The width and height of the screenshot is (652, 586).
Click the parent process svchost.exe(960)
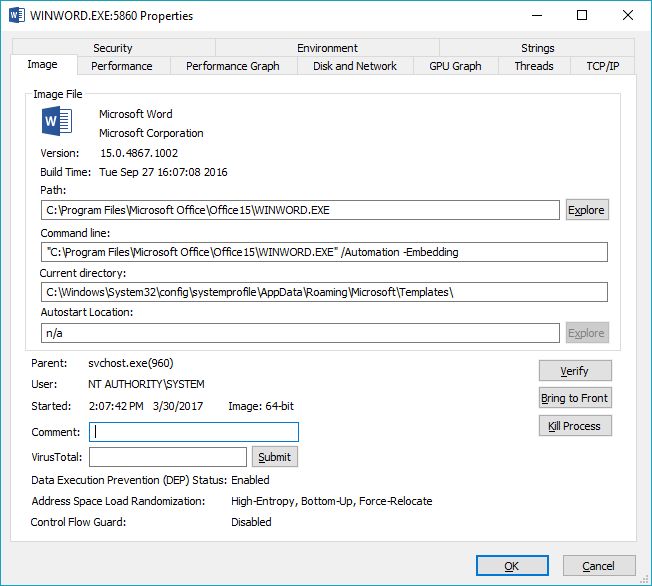click(131, 363)
